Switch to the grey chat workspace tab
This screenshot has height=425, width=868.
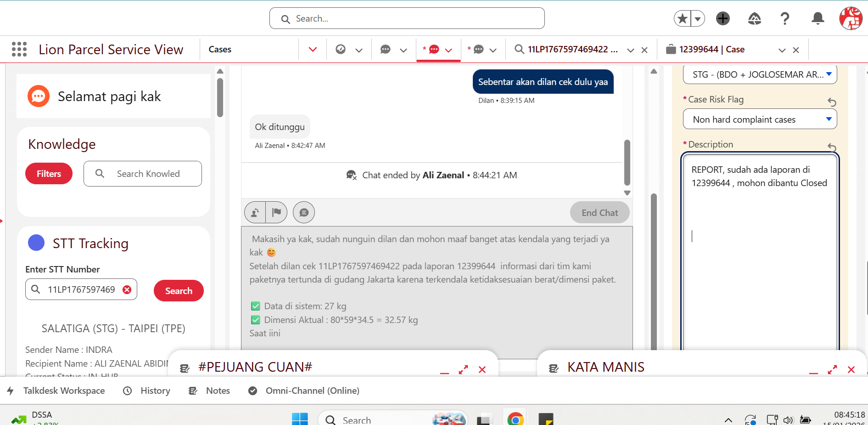(x=386, y=49)
